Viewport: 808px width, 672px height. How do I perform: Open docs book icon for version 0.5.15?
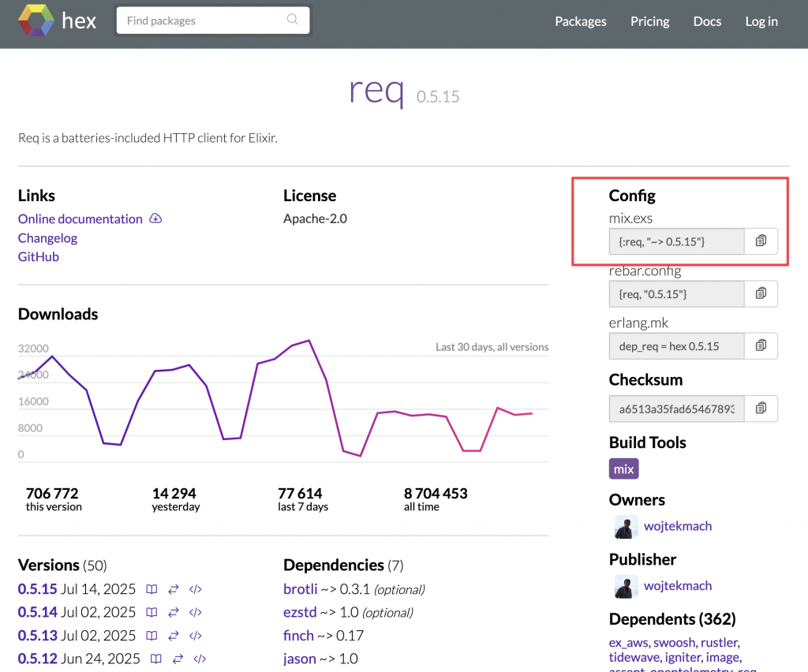(151, 589)
